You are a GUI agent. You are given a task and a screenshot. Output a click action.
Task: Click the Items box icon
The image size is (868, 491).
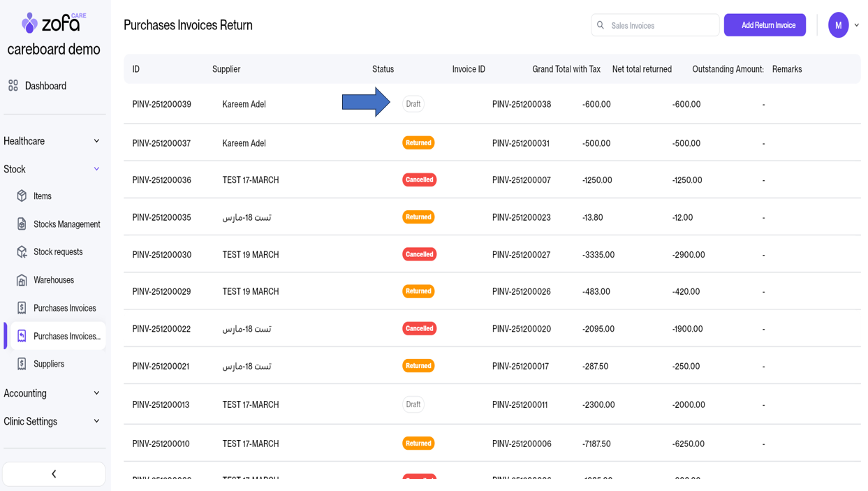pos(22,196)
